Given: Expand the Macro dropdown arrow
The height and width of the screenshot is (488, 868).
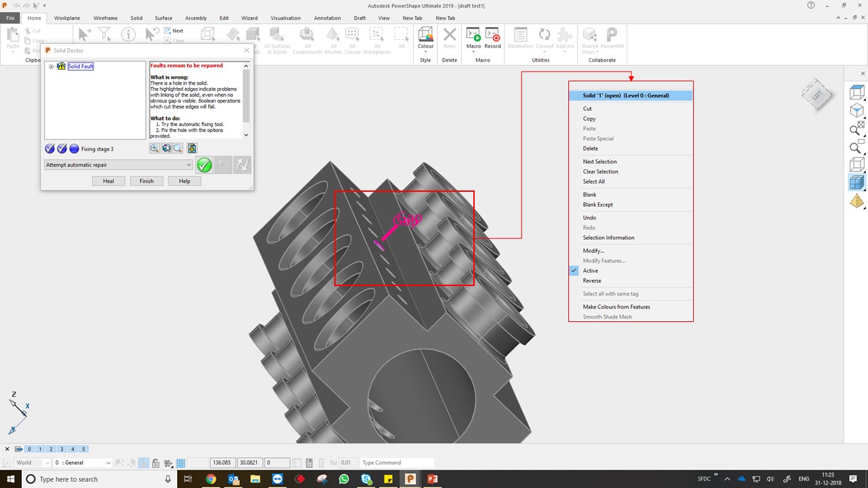Looking at the screenshot, I should pyautogui.click(x=473, y=52).
